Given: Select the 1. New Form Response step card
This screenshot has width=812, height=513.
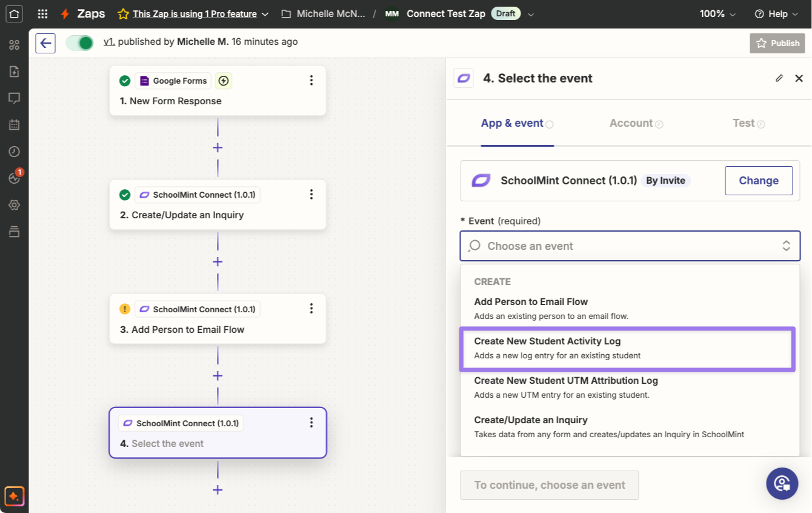Looking at the screenshot, I should [218, 90].
